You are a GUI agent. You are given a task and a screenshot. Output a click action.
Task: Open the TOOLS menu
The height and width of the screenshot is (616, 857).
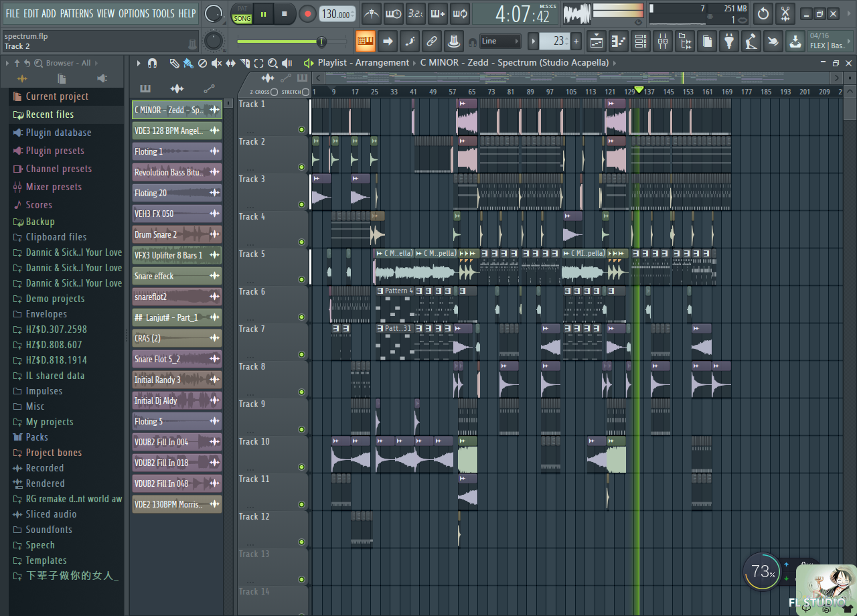[163, 13]
